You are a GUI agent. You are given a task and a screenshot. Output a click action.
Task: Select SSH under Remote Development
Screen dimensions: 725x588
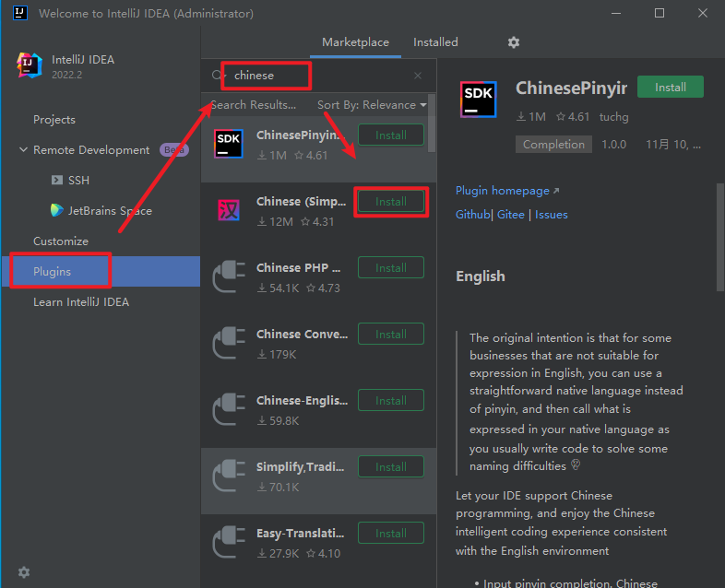[78, 180]
